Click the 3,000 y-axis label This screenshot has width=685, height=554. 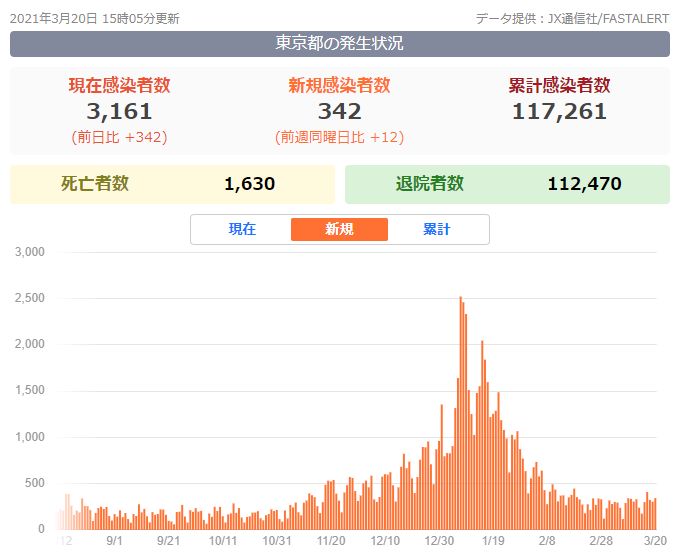[x=31, y=252]
